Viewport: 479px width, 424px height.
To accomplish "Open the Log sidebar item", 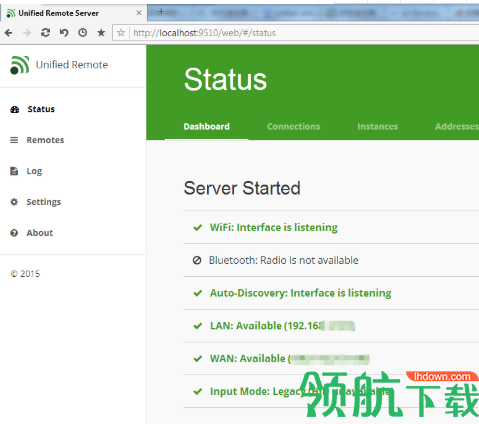I will tap(34, 171).
